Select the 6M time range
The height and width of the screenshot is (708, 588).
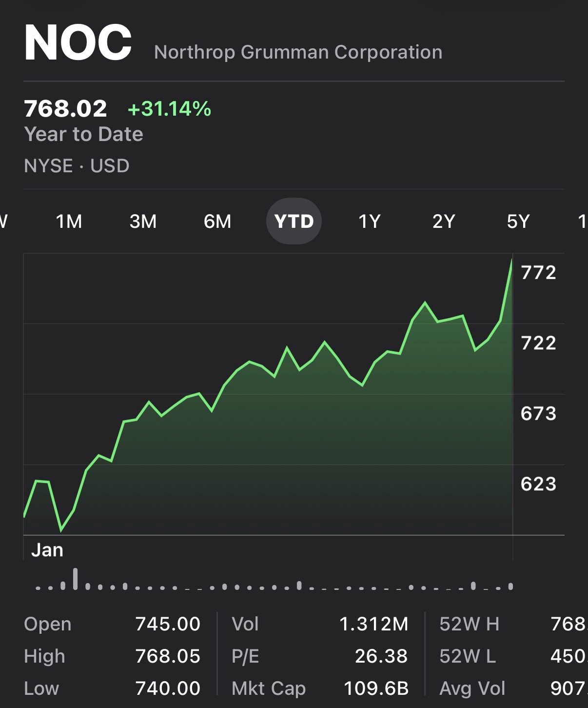coord(217,222)
